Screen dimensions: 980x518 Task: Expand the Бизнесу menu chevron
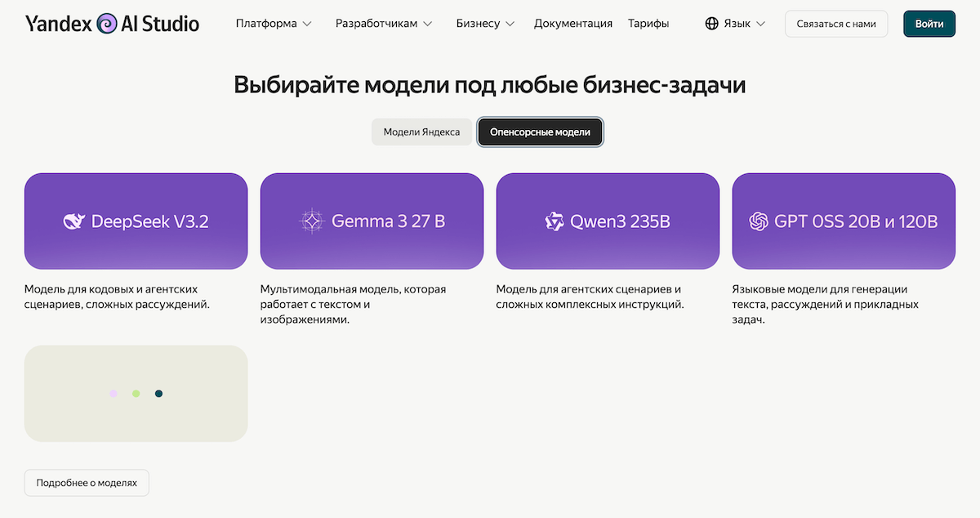click(510, 24)
